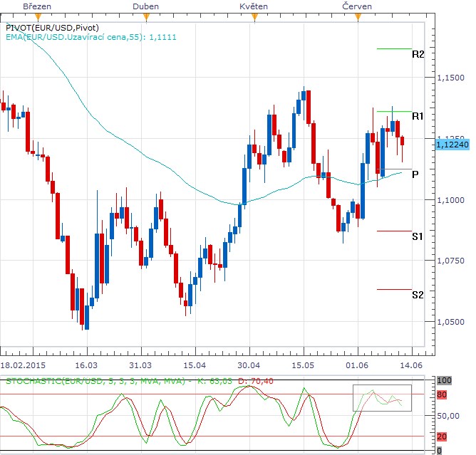476x455 pixels.
Task: Click the orange Březen month marker triangle
Action: pos(38,17)
